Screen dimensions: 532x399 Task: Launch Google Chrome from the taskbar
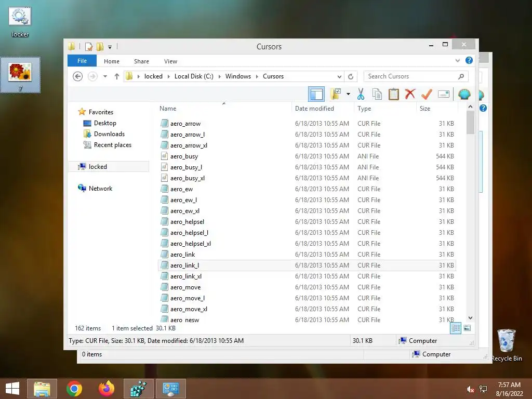74,389
